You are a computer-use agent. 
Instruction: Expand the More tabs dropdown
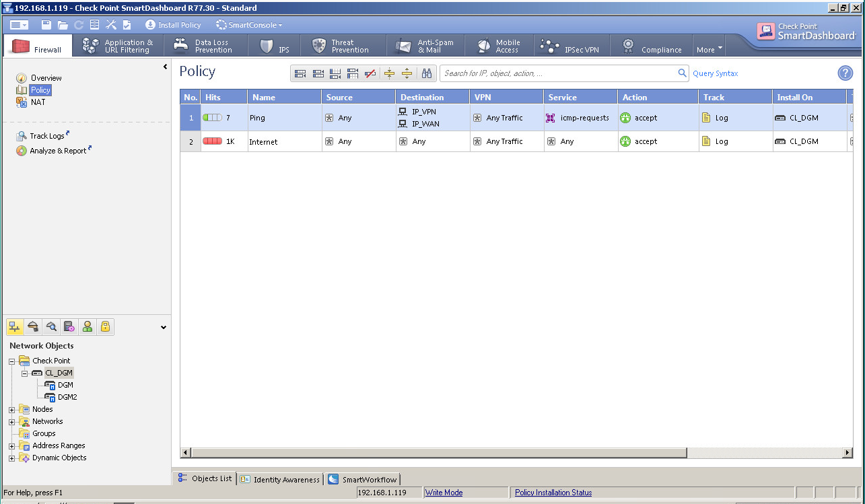[x=710, y=49]
